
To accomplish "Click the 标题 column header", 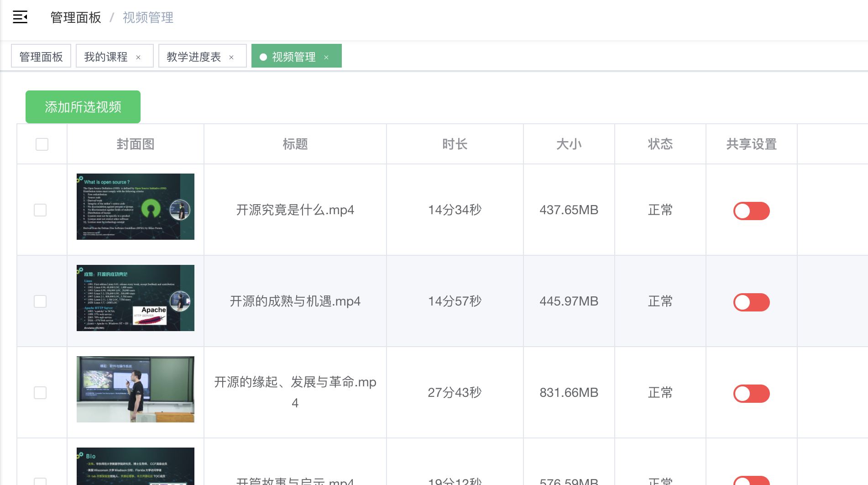I will [x=295, y=144].
